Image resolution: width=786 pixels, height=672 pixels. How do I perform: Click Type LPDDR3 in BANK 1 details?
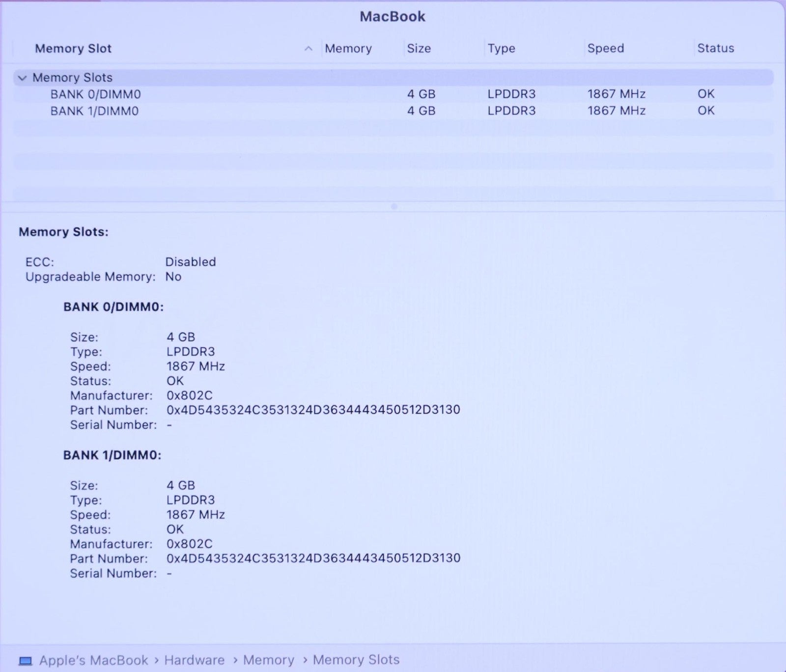pos(191,500)
